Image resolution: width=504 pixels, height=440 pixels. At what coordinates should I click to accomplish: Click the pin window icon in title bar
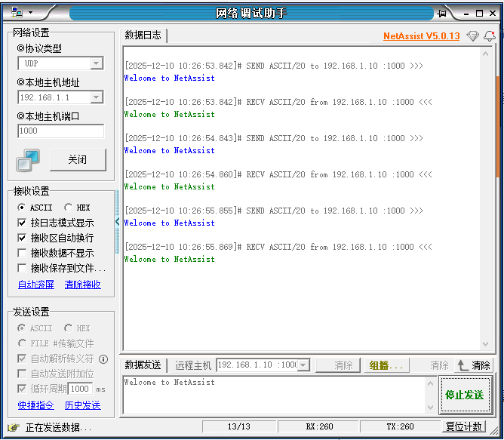[x=442, y=13]
